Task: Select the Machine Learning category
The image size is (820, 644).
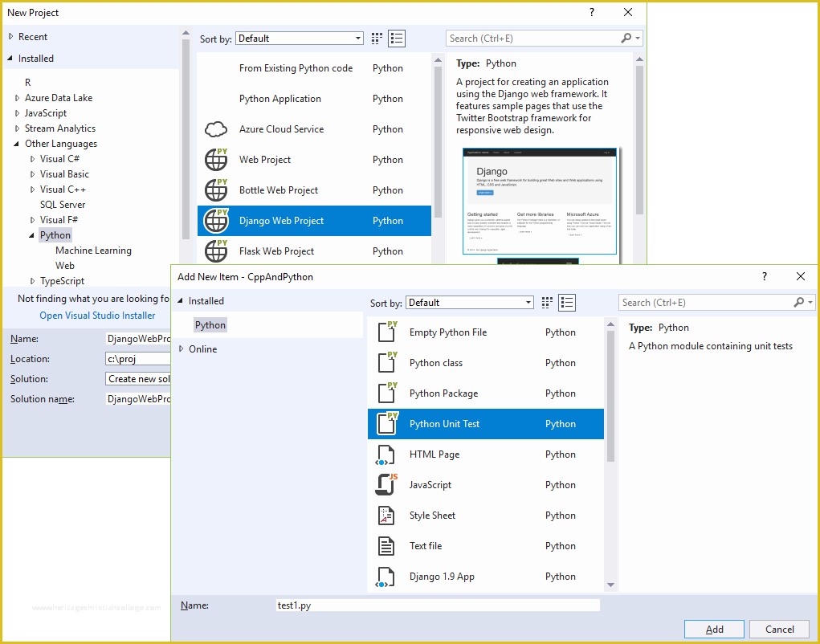Action: tap(94, 251)
